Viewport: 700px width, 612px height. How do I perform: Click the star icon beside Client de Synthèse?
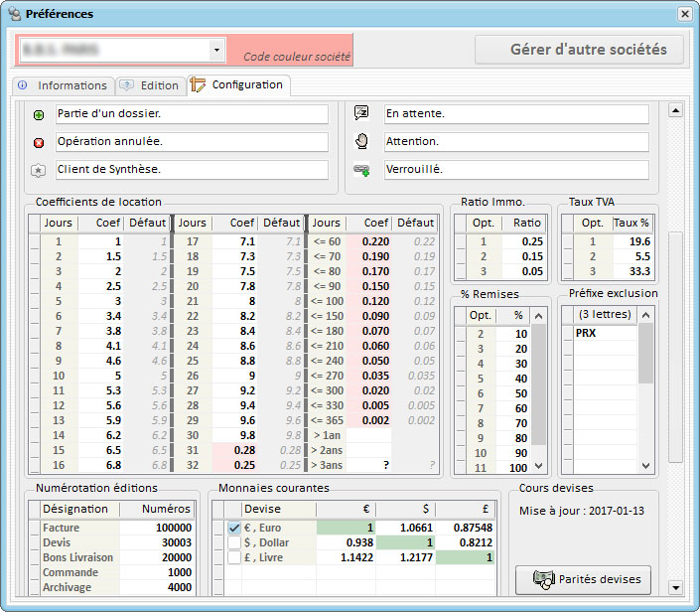click(x=39, y=171)
